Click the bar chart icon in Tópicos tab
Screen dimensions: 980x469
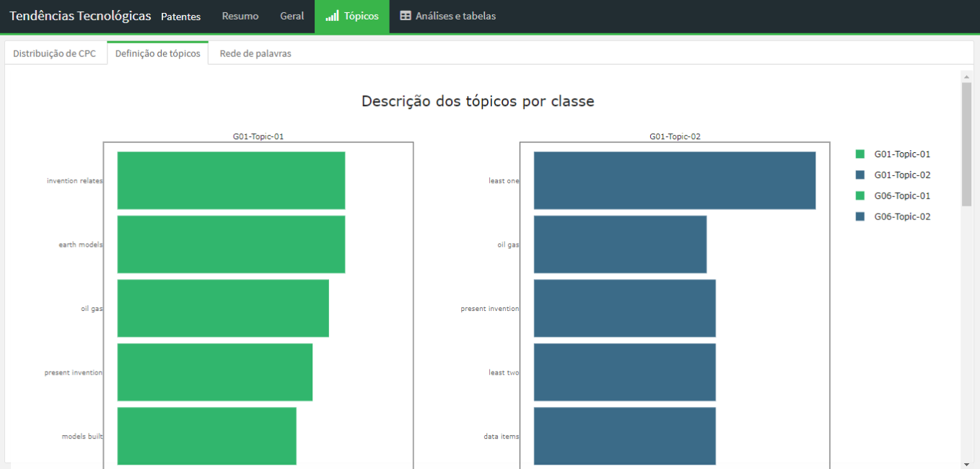click(332, 16)
